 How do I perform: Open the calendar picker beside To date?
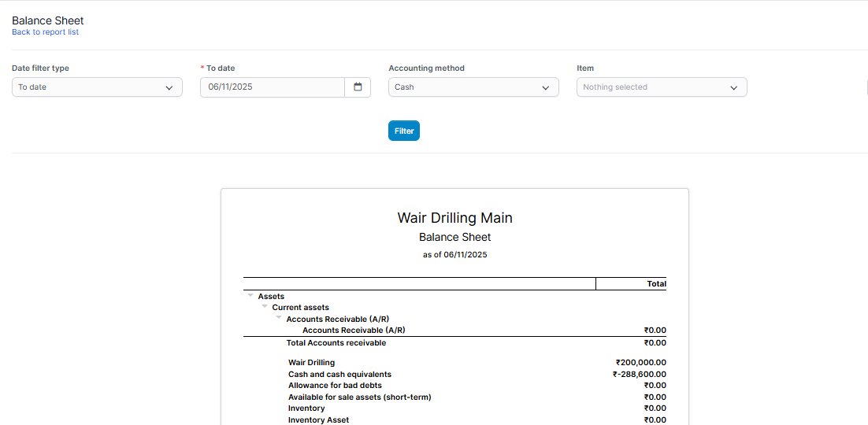coord(358,87)
